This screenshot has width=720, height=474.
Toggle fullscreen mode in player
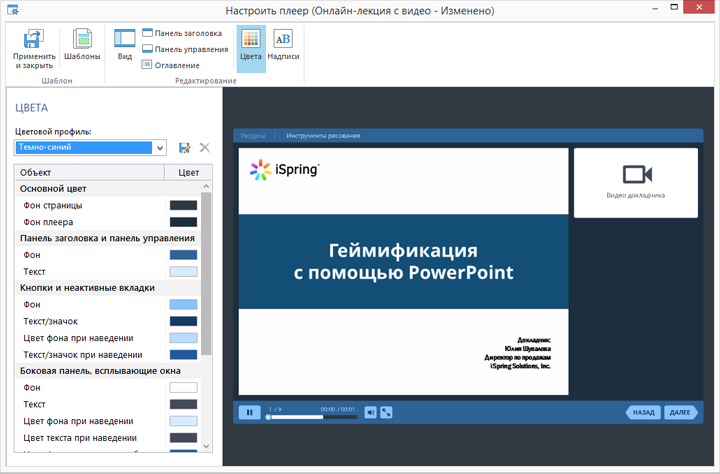click(387, 412)
